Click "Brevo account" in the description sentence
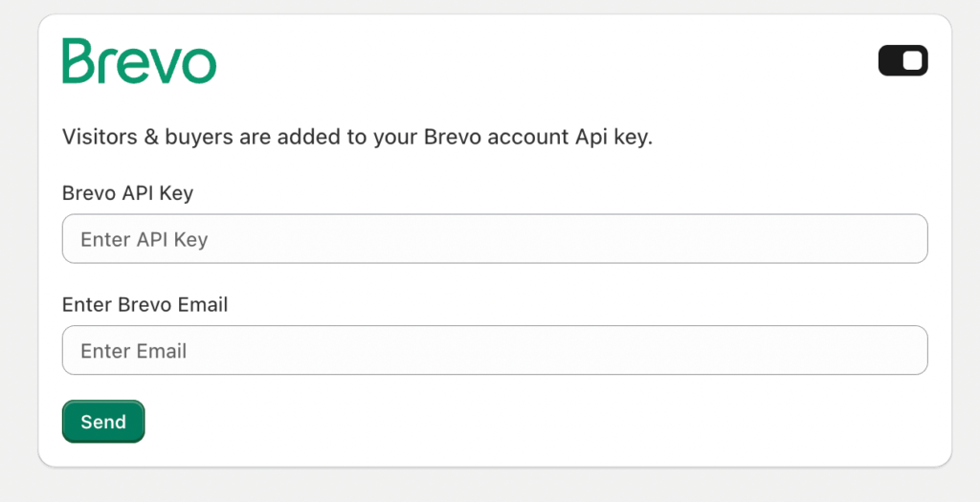This screenshot has width=980, height=502. click(497, 137)
